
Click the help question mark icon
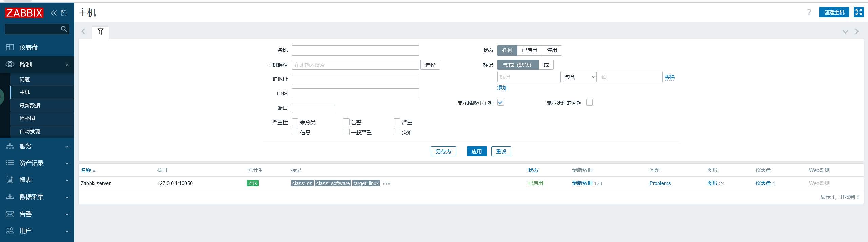[x=809, y=13]
